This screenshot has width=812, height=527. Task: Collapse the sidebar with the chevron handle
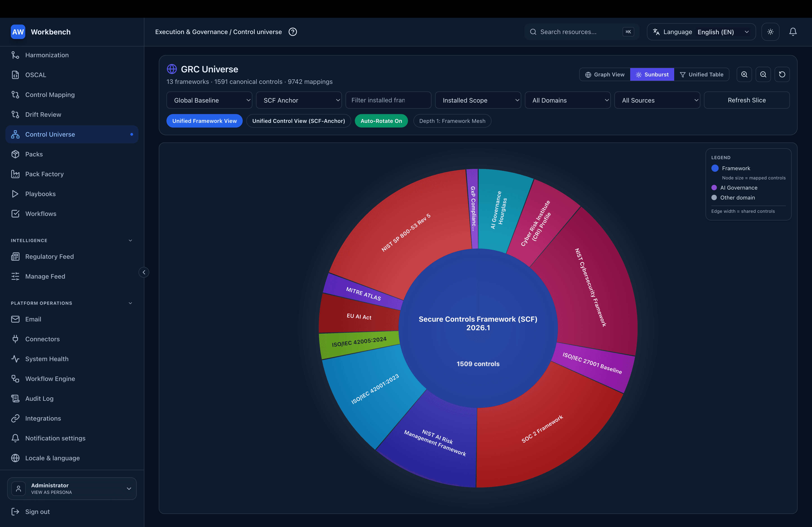coord(144,272)
